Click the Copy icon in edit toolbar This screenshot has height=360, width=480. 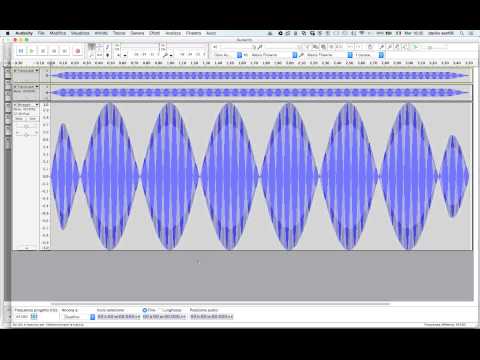coord(315,47)
